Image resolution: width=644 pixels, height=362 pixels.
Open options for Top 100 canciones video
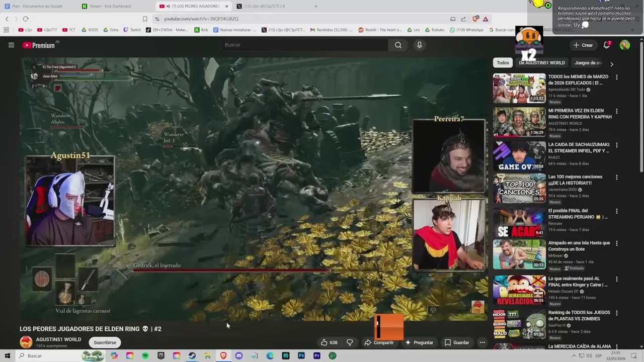(x=617, y=177)
